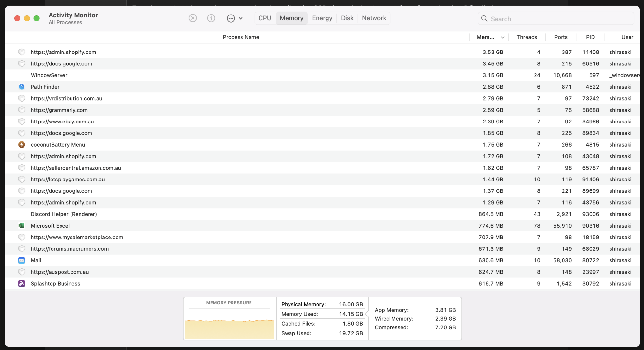Sort by PID column header
The height and width of the screenshot is (350, 644).
pyautogui.click(x=590, y=37)
